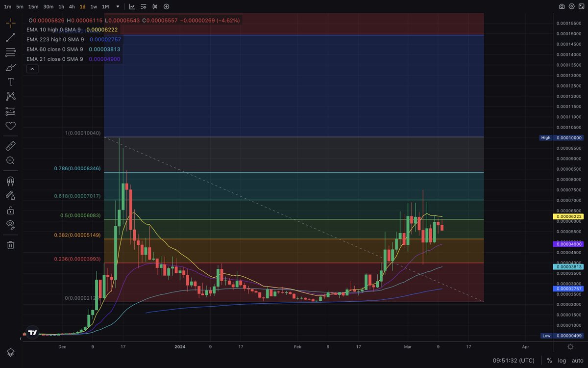588x368 pixels.
Task: Toggle magnet snapping mode
Action: [10, 181]
